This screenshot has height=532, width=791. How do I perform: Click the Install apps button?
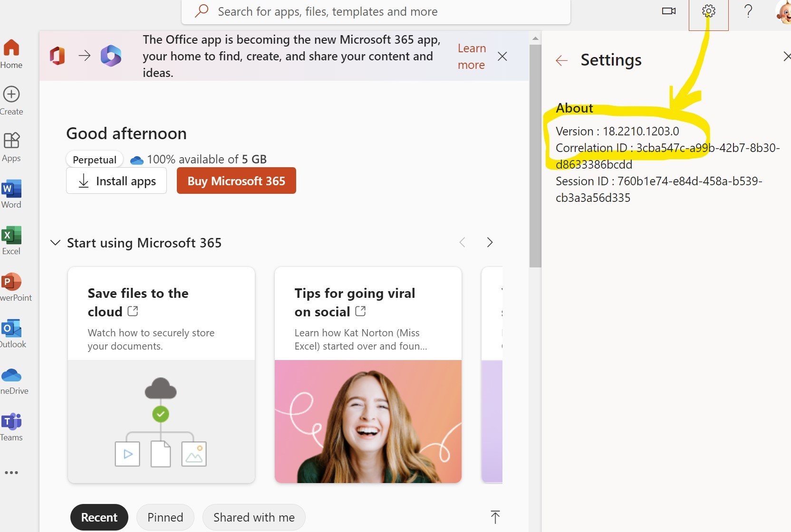click(x=116, y=180)
